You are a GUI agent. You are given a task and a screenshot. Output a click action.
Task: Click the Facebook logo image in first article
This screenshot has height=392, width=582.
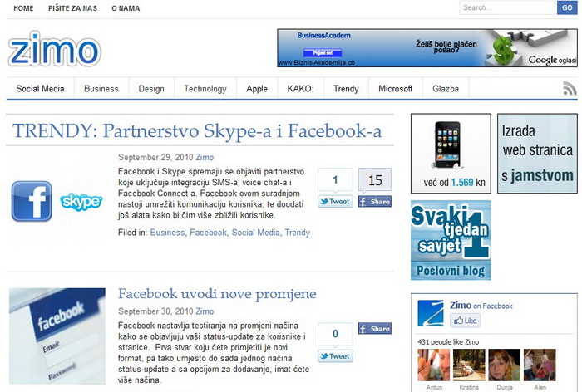tap(32, 202)
